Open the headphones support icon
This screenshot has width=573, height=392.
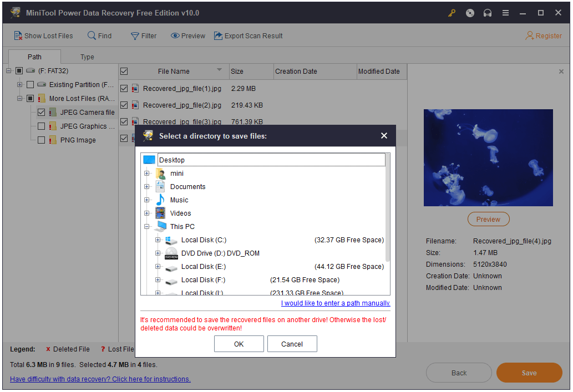pos(488,13)
